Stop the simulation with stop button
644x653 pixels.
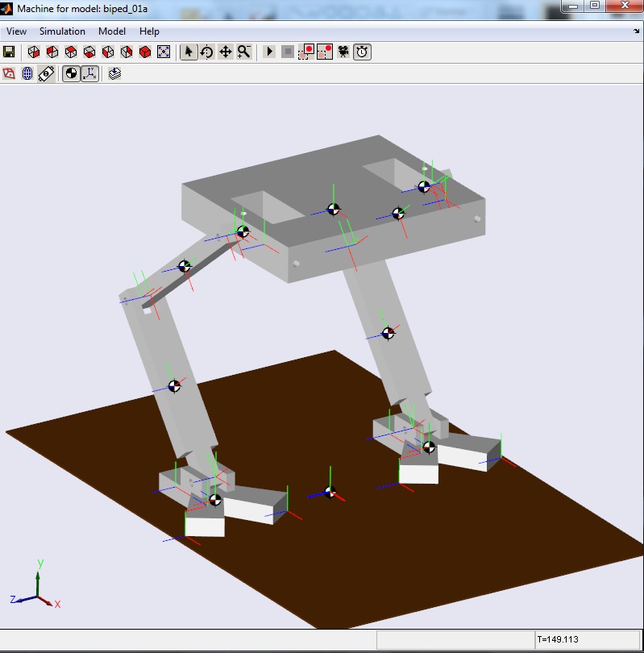point(288,52)
